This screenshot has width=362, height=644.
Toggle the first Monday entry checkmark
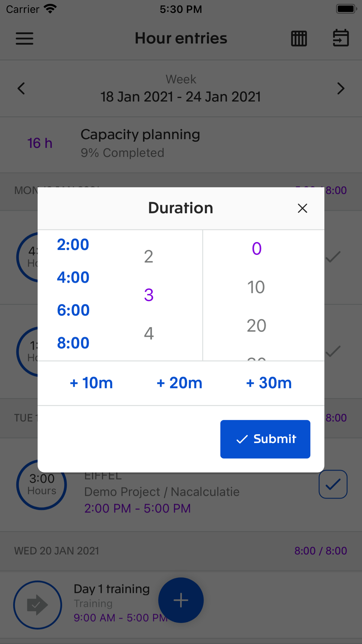[333, 257]
